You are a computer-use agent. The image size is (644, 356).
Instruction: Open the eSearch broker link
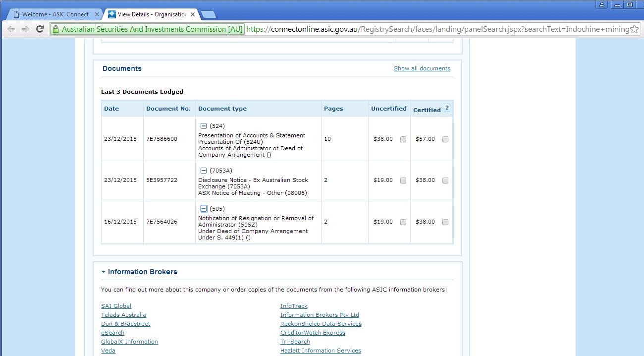(x=112, y=333)
